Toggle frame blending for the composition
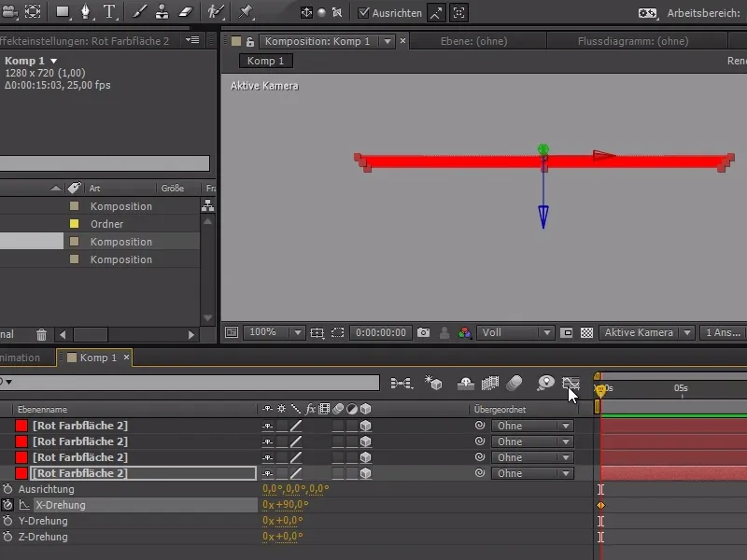Viewport: 747px width, 560px height. (489, 383)
